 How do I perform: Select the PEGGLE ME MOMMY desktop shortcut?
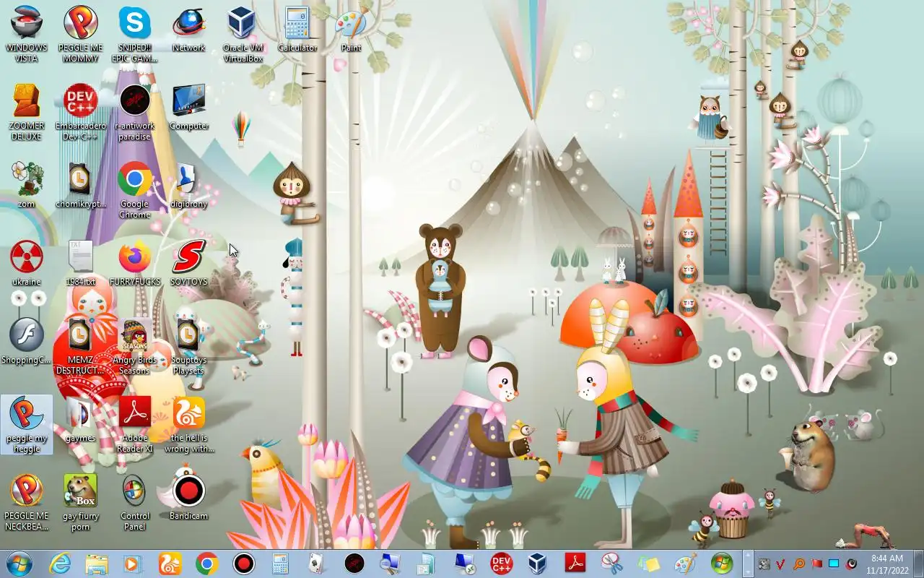pyautogui.click(x=81, y=34)
